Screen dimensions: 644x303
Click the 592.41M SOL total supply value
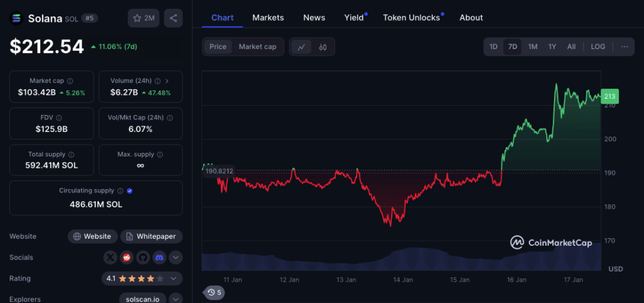tap(52, 166)
